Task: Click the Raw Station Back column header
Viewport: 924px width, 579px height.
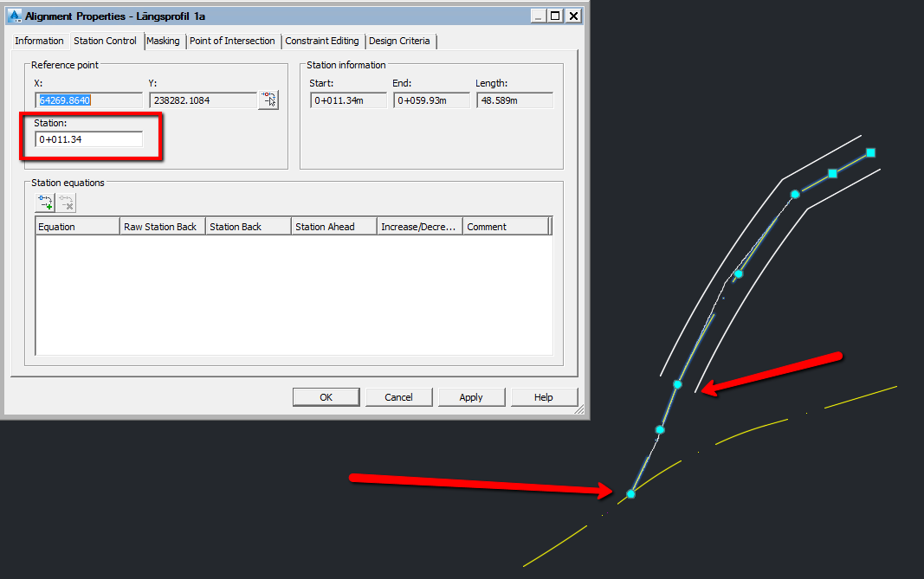Action: pos(163,227)
